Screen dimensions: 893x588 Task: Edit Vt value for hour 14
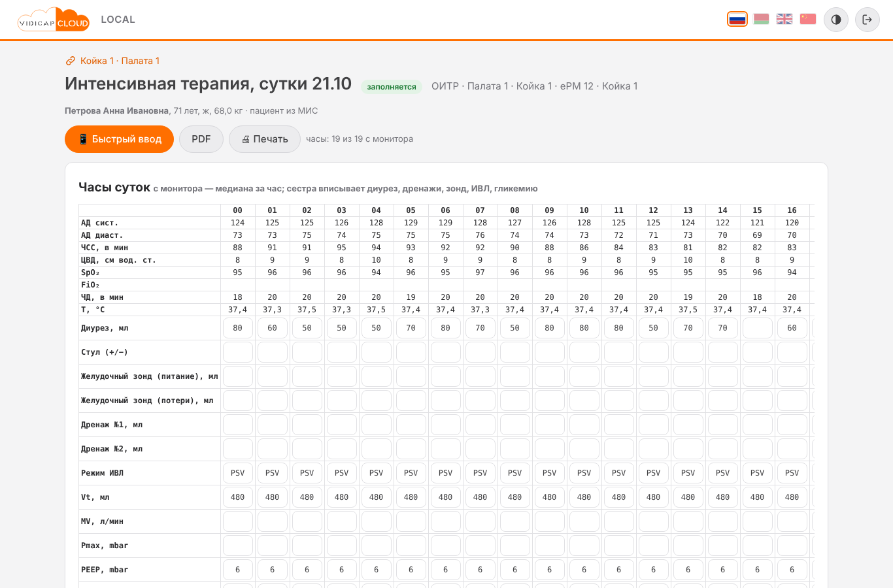click(x=723, y=497)
